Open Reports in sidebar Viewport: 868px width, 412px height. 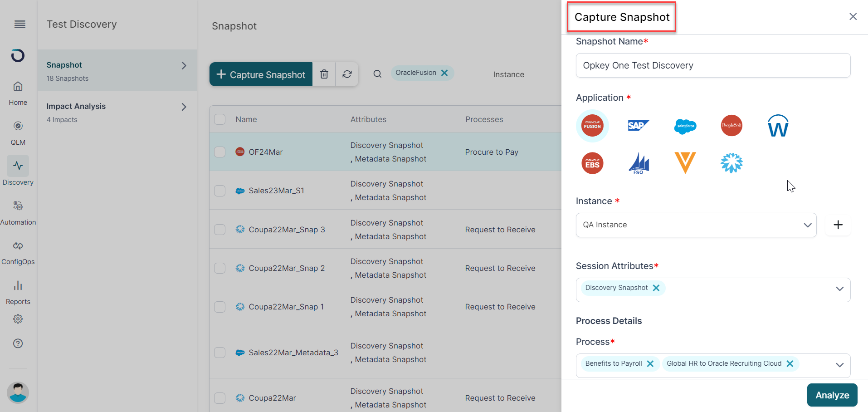18,292
